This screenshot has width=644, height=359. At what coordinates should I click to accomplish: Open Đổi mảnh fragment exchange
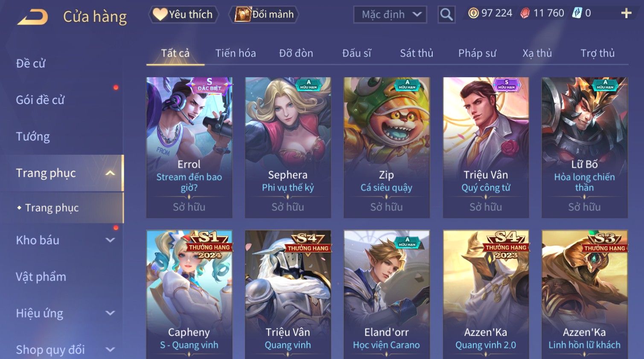264,14
